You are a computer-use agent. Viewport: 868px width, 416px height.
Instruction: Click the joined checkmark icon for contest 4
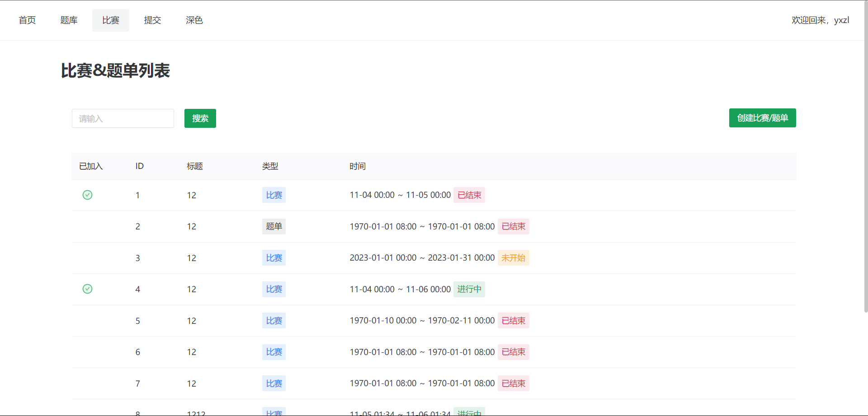(87, 289)
